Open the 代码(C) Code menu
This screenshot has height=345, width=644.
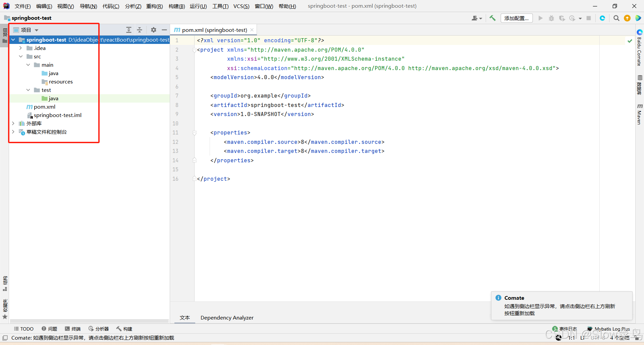click(111, 6)
